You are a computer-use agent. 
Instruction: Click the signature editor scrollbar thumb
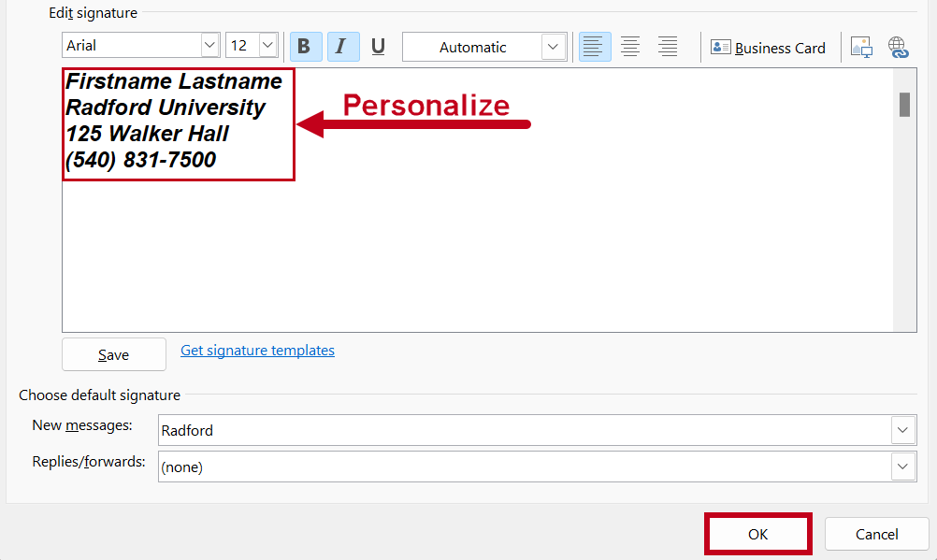pyautogui.click(x=904, y=105)
